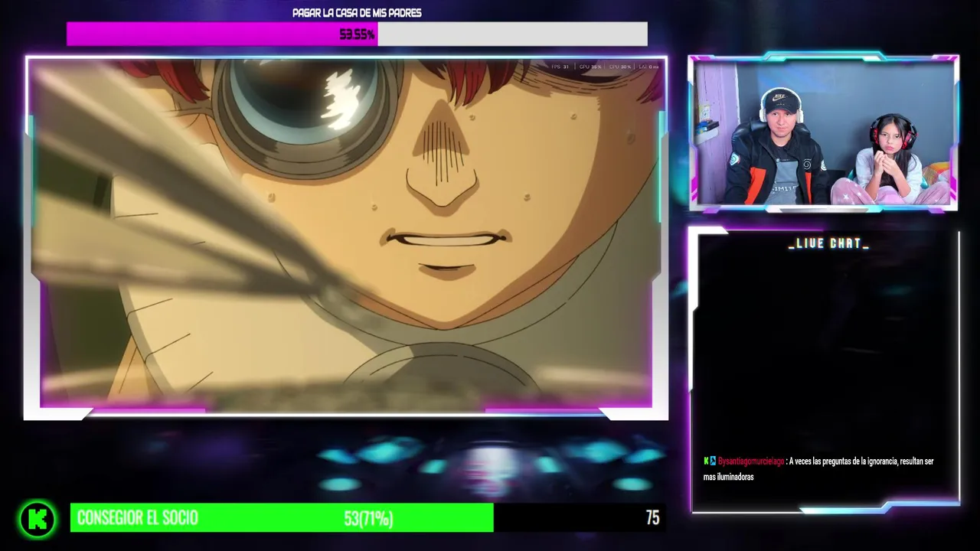Click chat message 'A veces las preguntas de la ignorancia'
Image resolution: width=980 pixels, height=551 pixels.
tap(818, 469)
